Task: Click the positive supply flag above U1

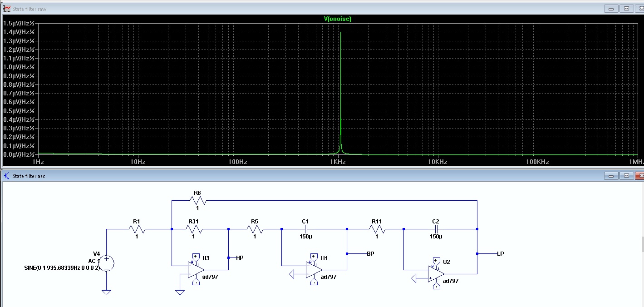Action: [314, 257]
